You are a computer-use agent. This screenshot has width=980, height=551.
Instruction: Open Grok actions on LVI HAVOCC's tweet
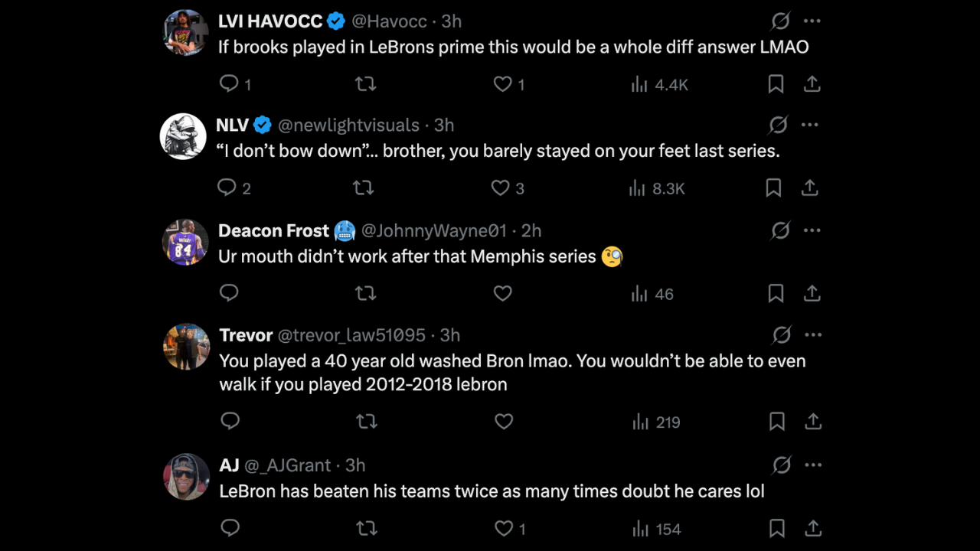click(x=780, y=21)
